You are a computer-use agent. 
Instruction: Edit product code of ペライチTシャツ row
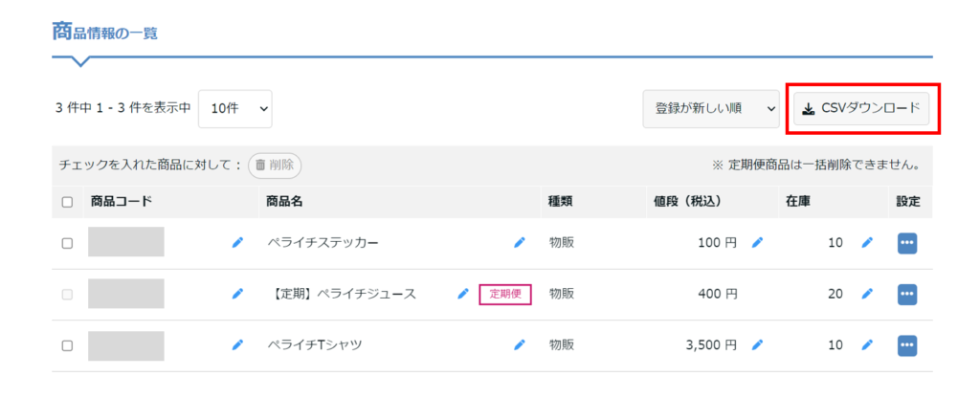point(237,344)
